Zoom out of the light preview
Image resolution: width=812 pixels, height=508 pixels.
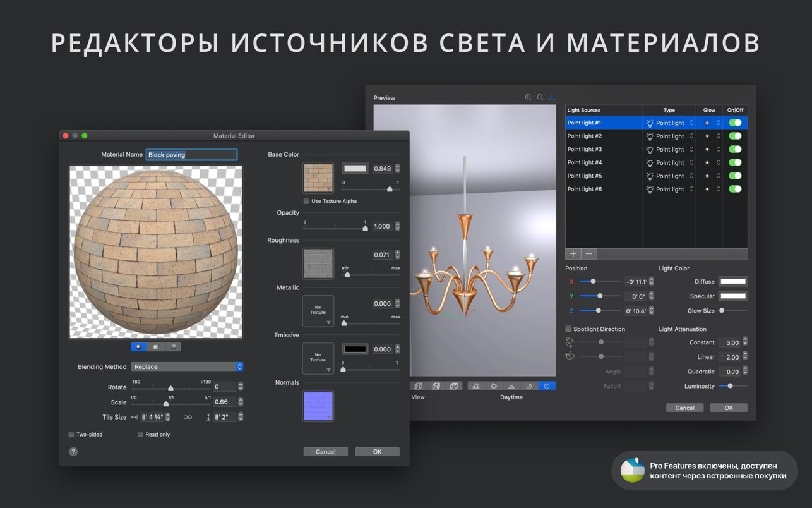(x=540, y=97)
